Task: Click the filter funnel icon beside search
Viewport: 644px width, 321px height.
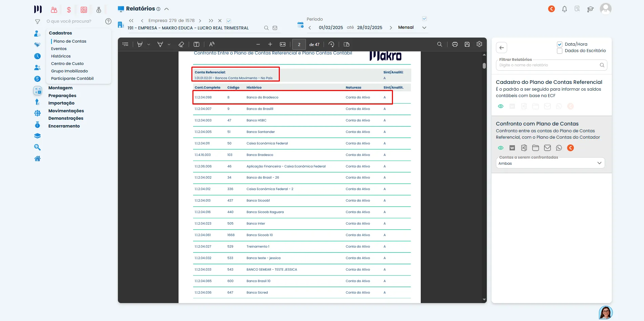Action: 38,22
